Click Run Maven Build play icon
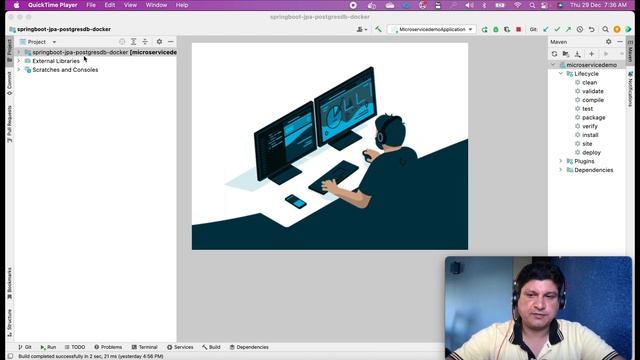This screenshot has width=640, height=360. 606,54
